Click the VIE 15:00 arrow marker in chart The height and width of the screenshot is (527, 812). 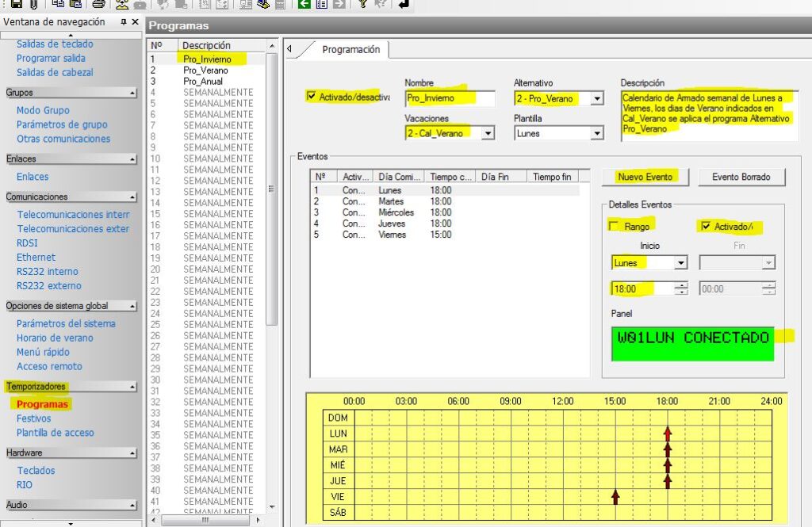pyautogui.click(x=615, y=497)
